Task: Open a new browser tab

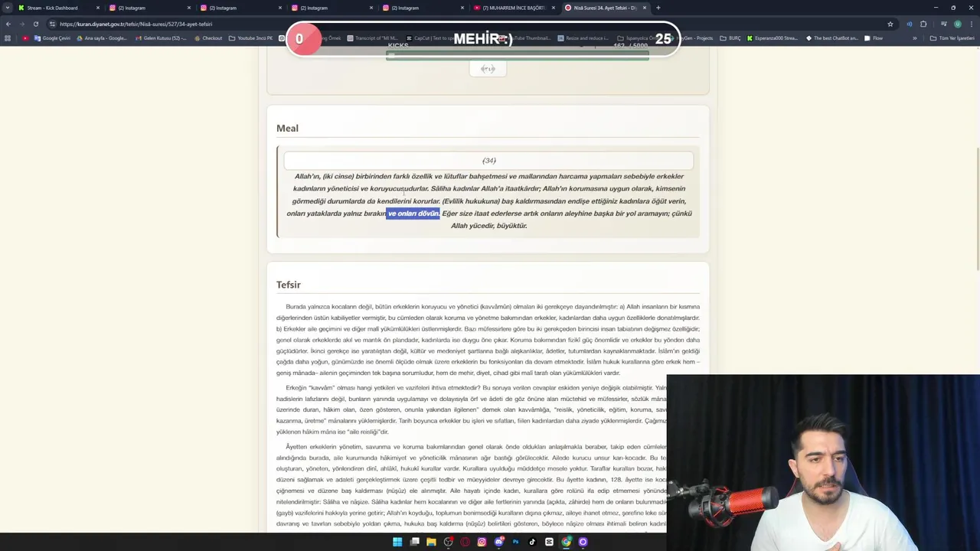Action: point(658,8)
